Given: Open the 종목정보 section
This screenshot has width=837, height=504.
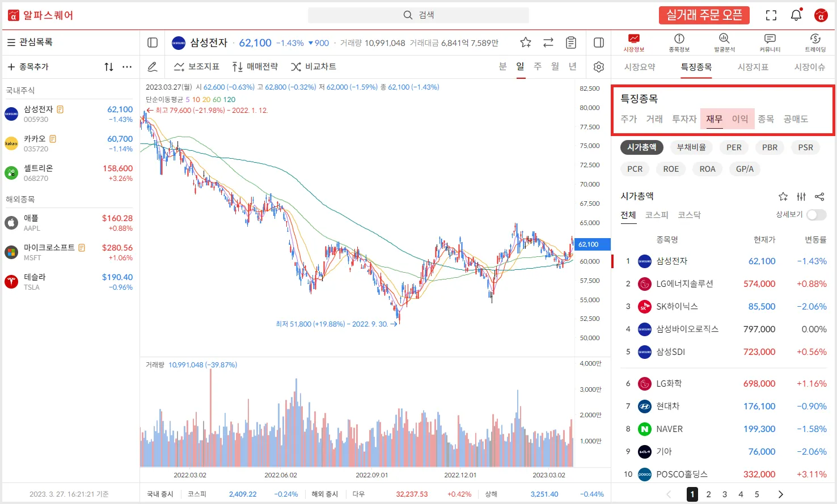Looking at the screenshot, I should (679, 43).
